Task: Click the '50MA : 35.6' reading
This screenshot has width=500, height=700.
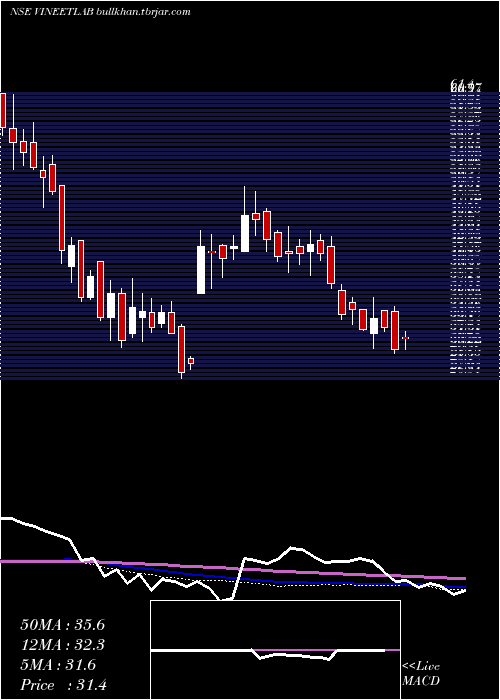Action: tap(62, 625)
